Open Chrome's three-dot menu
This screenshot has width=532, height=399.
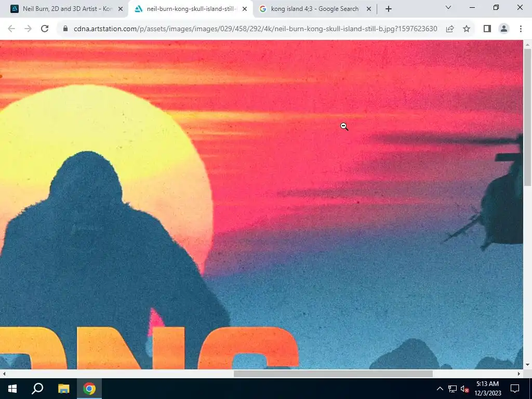521,29
